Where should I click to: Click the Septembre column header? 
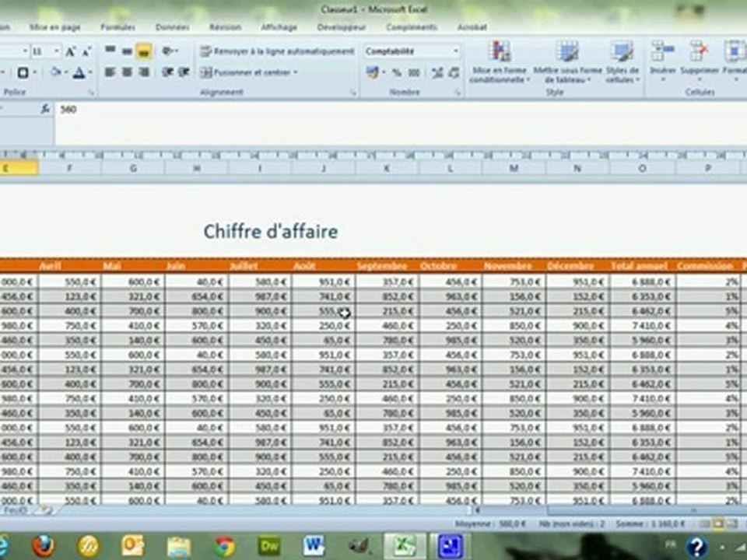tap(382, 266)
